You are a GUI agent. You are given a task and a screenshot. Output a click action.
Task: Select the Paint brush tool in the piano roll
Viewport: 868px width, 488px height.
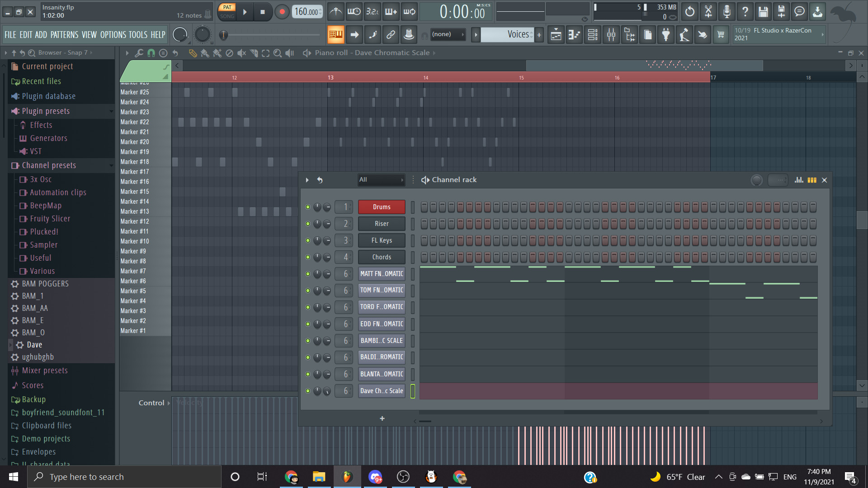[205, 53]
